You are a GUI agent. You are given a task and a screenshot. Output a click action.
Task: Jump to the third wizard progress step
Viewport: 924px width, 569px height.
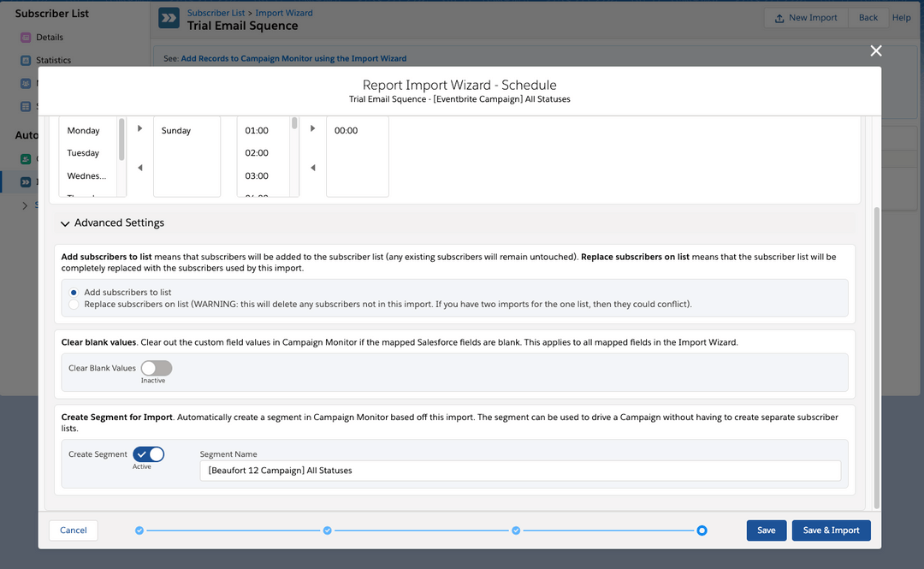tap(516, 530)
